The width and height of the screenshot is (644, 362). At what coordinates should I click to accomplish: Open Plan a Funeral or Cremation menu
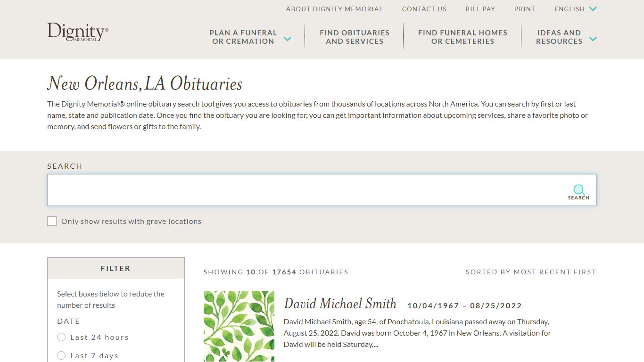click(243, 37)
